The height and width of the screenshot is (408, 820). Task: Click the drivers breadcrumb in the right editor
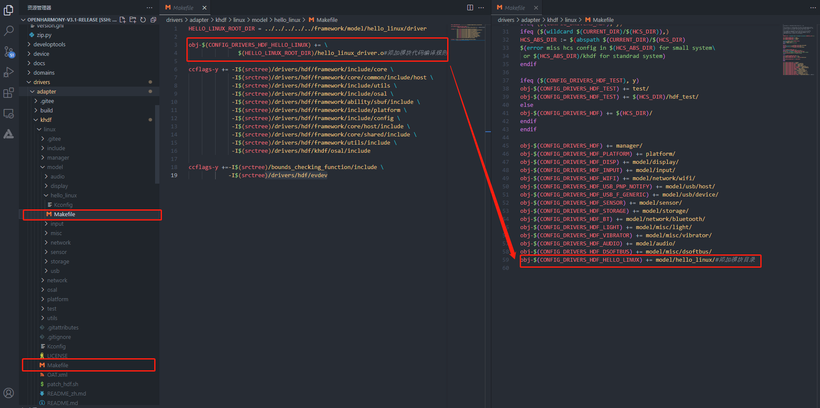[506, 20]
